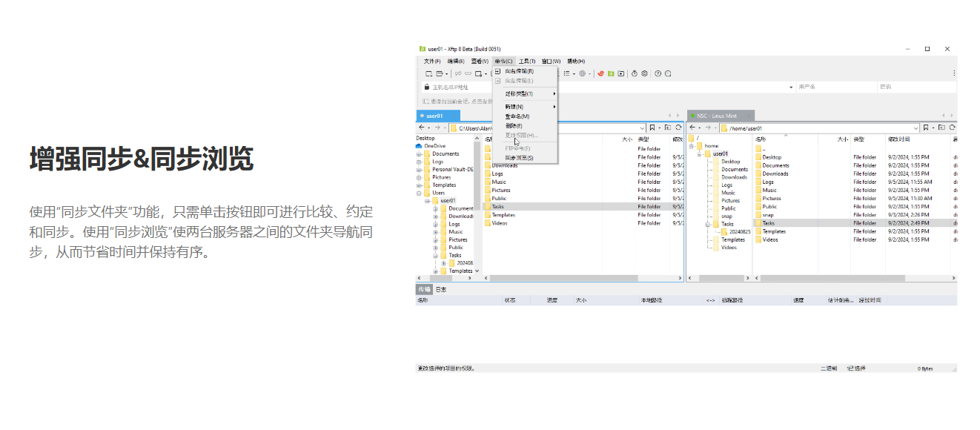The image size is (980, 430).
Task: Go back in the remote pane
Action: point(692,128)
